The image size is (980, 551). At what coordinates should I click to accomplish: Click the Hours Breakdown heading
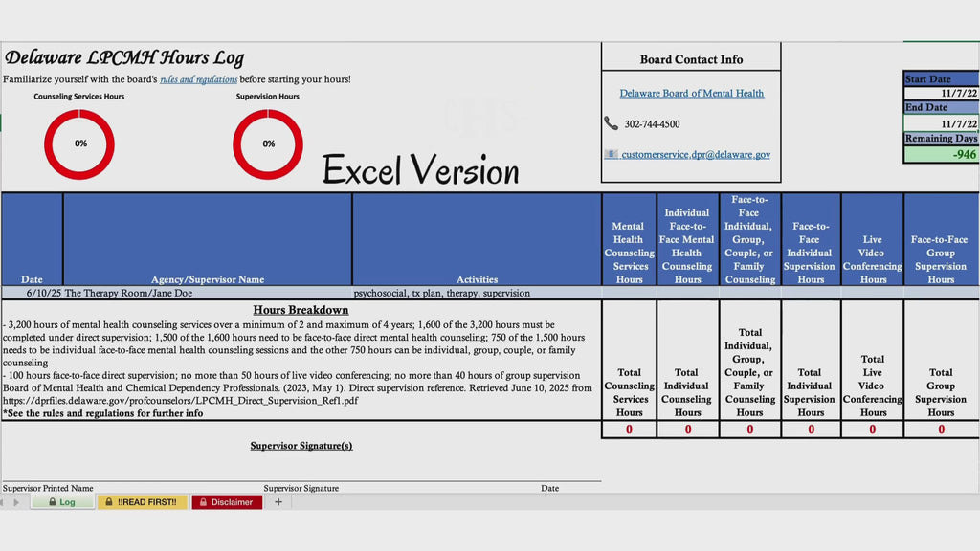tap(301, 310)
